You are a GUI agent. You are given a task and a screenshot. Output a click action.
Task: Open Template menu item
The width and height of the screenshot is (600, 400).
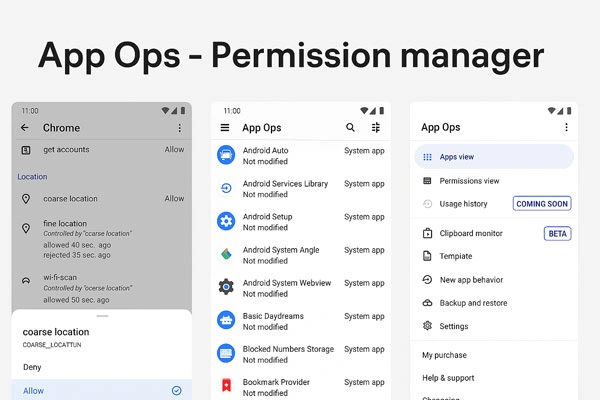(494, 256)
